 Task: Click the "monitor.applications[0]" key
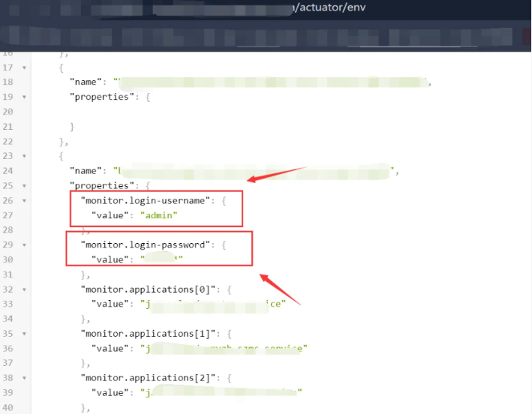pyautogui.click(x=148, y=289)
